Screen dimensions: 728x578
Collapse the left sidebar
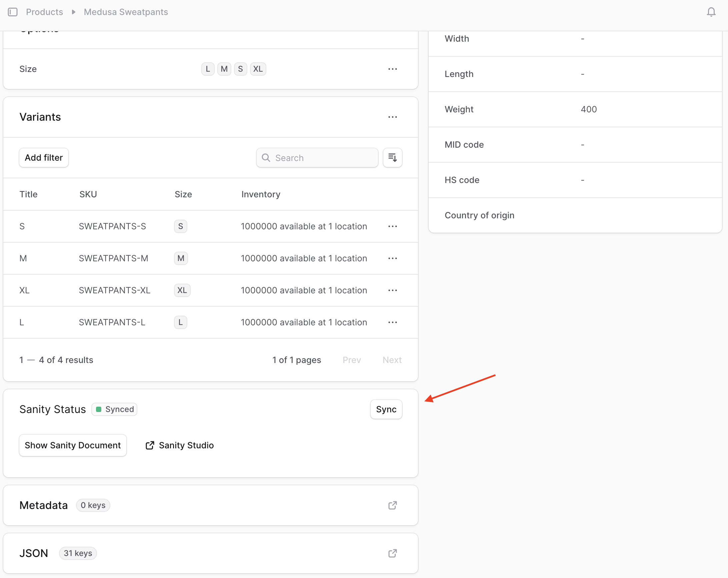[x=13, y=12]
